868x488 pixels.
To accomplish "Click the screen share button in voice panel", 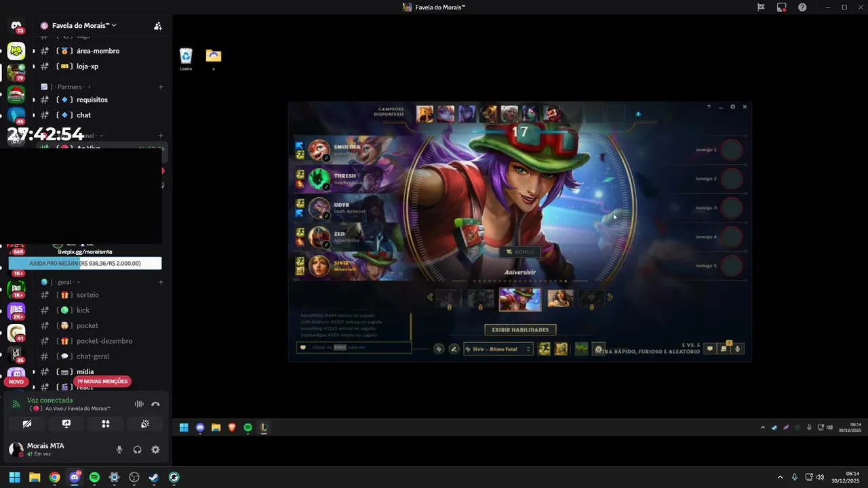I will (x=66, y=424).
